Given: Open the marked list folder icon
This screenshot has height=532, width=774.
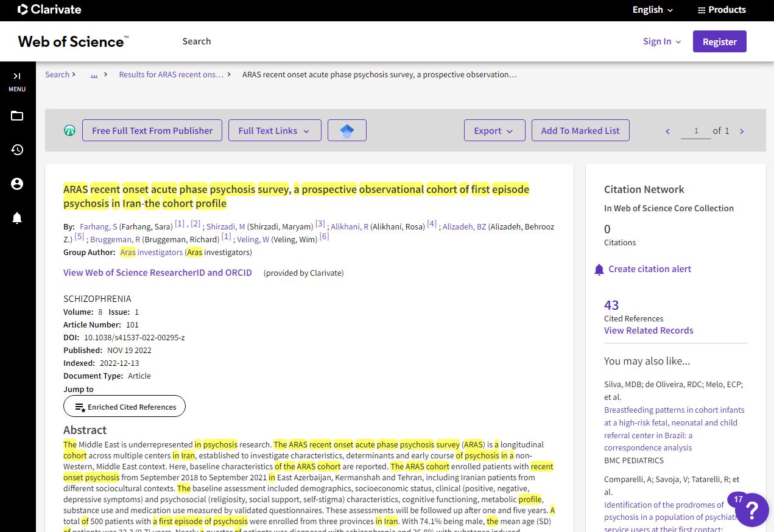Looking at the screenshot, I should pyautogui.click(x=17, y=116).
